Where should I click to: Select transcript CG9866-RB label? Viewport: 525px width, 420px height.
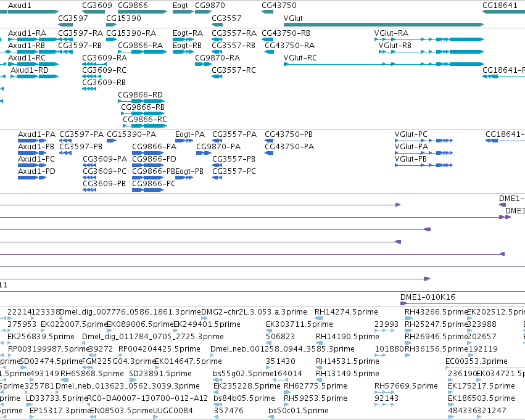coord(143,107)
